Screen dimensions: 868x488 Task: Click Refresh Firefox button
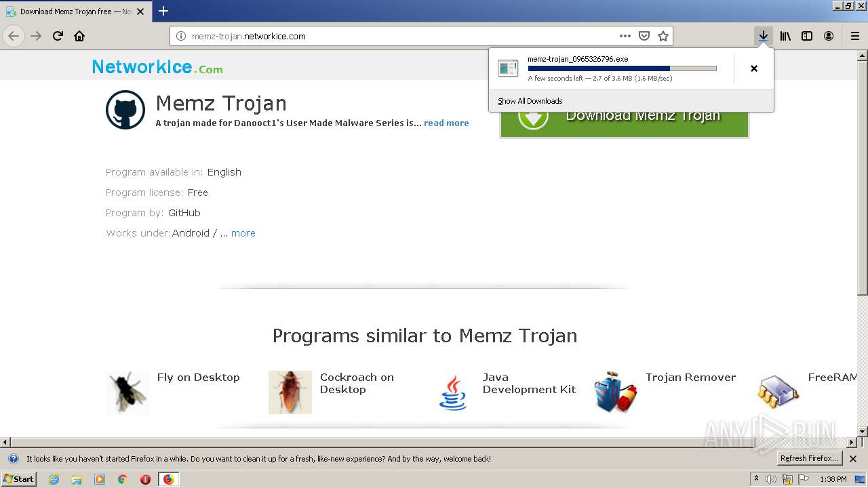click(x=810, y=459)
